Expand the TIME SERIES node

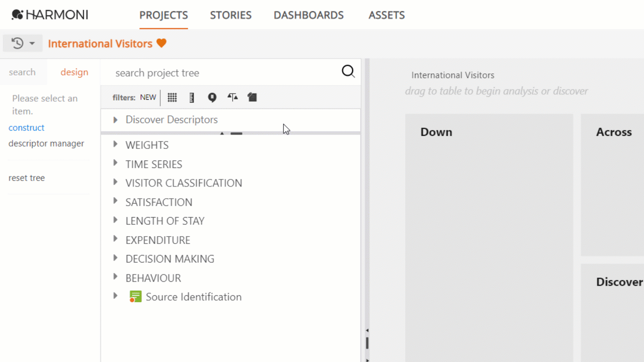pyautogui.click(x=115, y=163)
